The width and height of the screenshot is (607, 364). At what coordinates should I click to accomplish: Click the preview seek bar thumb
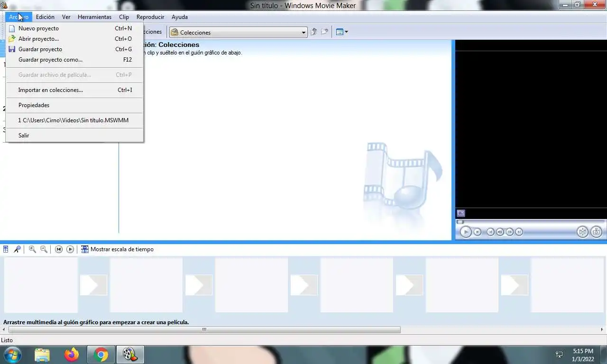(x=460, y=222)
